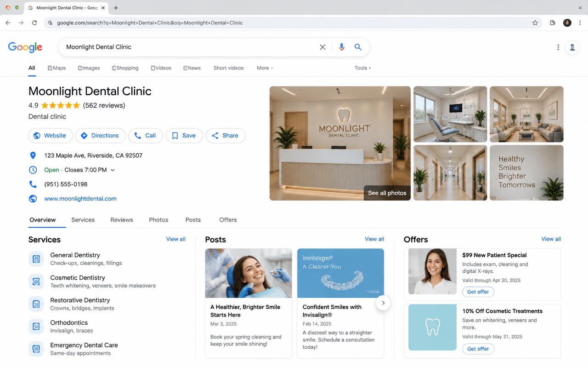588x368 pixels.
Task: Open the Short videos tab
Action: pyautogui.click(x=228, y=68)
